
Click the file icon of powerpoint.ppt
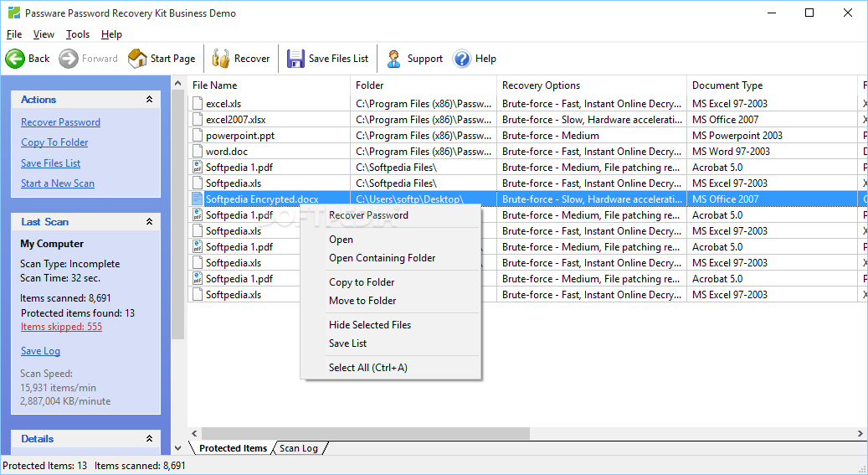point(197,136)
